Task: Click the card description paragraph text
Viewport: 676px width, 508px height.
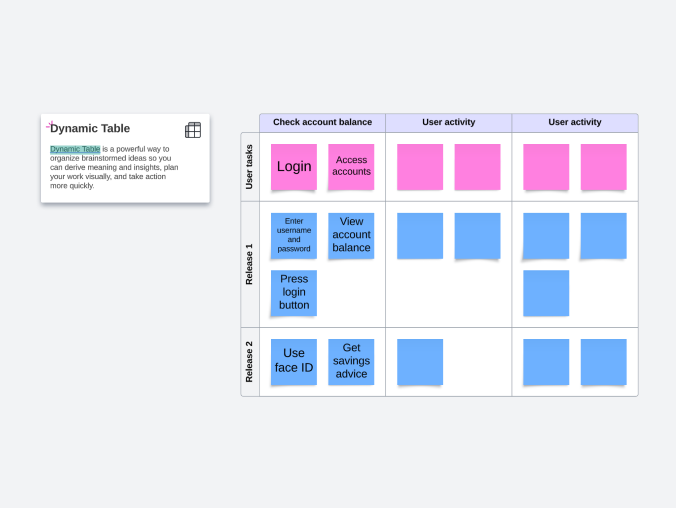Action: (118, 168)
